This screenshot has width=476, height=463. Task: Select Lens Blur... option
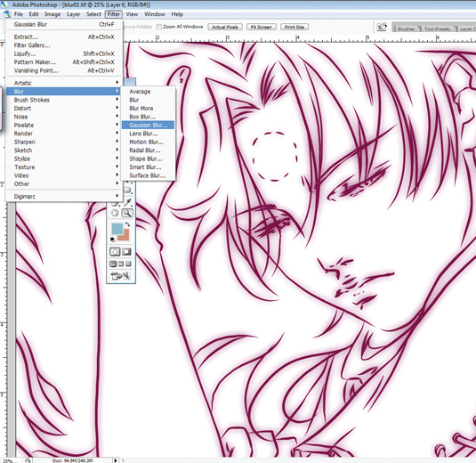[148, 134]
